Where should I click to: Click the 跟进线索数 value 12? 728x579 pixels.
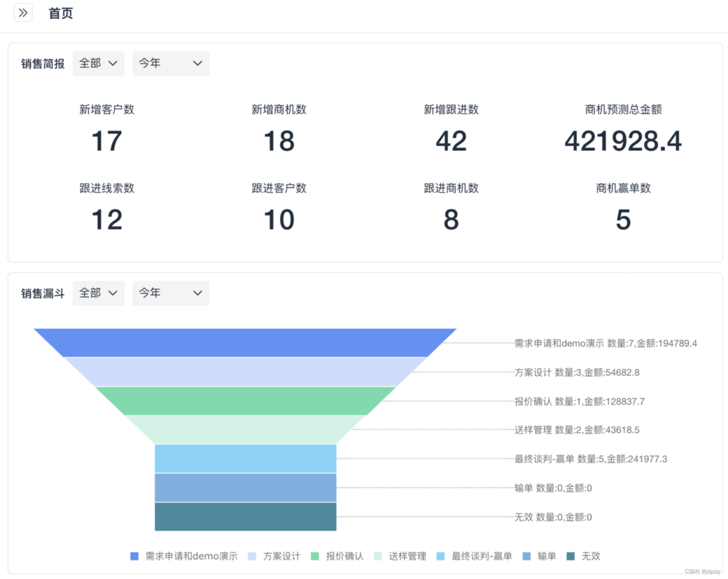tap(107, 220)
